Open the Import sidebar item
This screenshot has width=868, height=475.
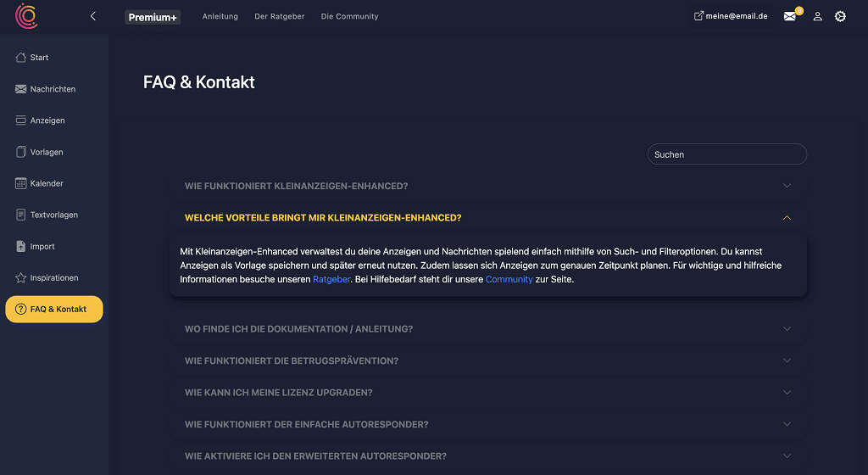pyautogui.click(x=36, y=246)
